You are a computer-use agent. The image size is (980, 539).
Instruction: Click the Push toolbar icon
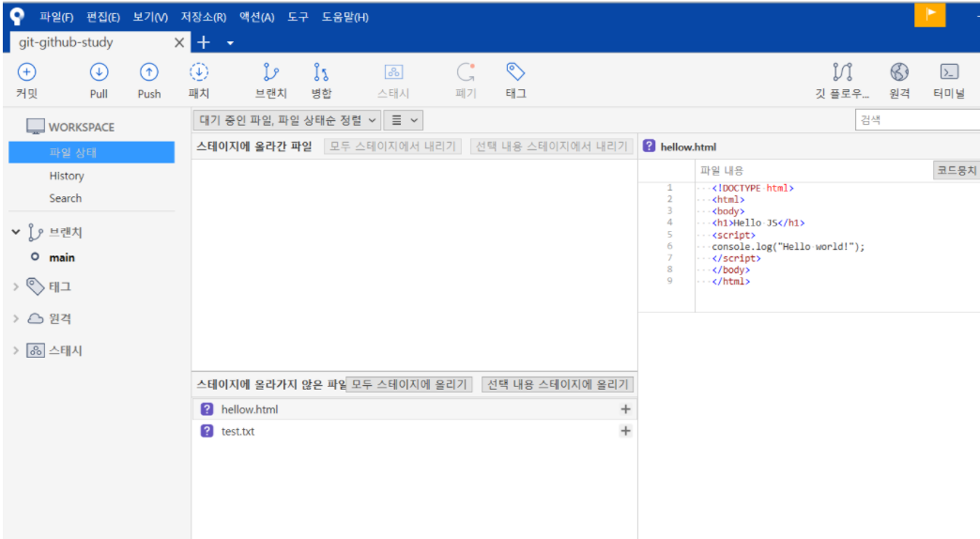(148, 72)
